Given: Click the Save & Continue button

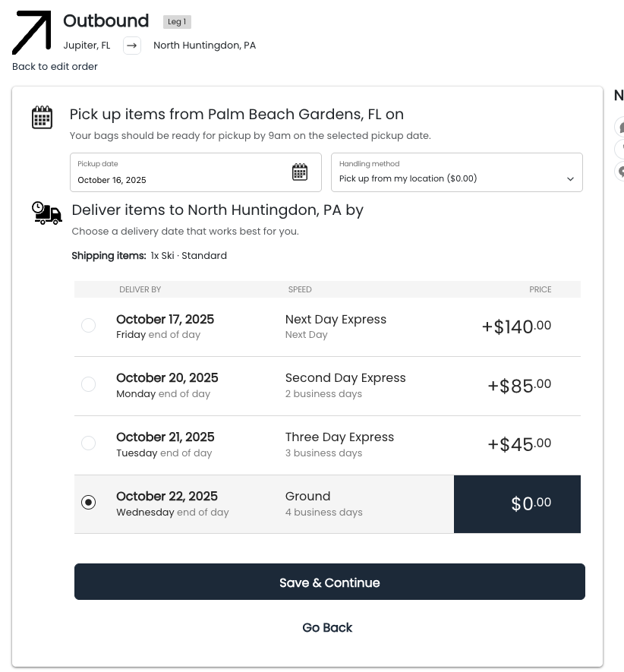Looking at the screenshot, I should coord(329,582).
